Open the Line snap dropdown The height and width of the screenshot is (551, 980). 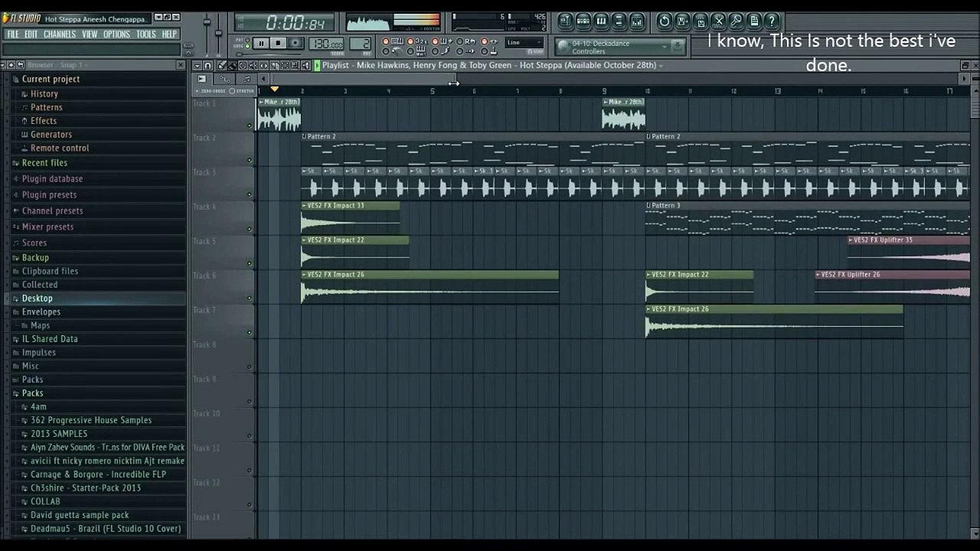click(524, 43)
